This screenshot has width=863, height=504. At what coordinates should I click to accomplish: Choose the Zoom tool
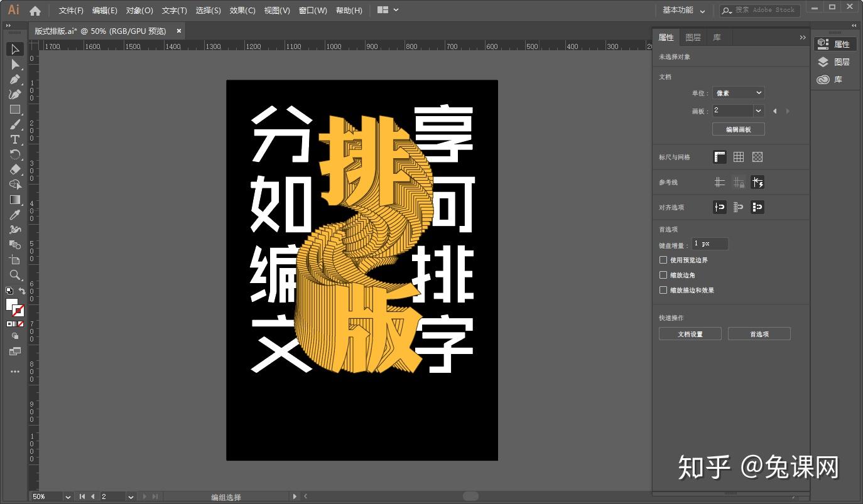pos(15,275)
